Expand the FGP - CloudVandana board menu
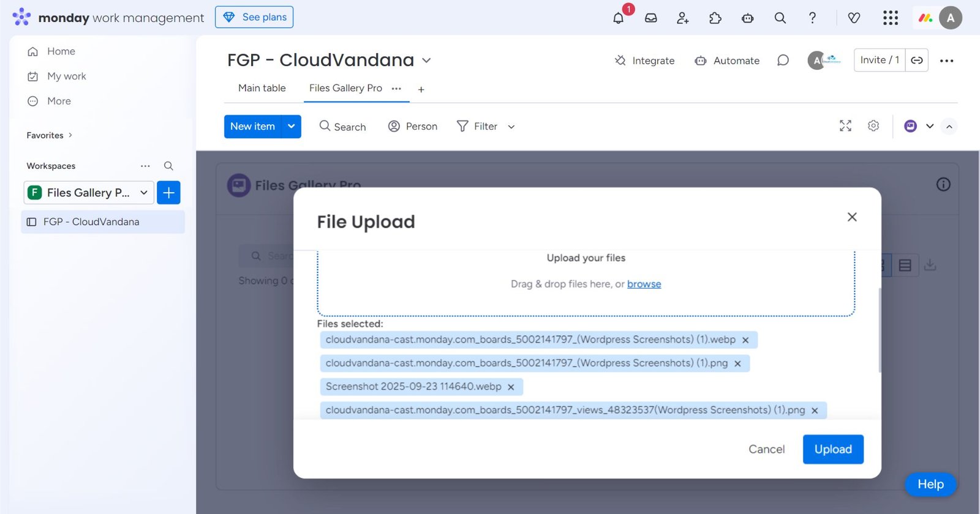Screen dimensions: 980x514 pyautogui.click(x=427, y=61)
